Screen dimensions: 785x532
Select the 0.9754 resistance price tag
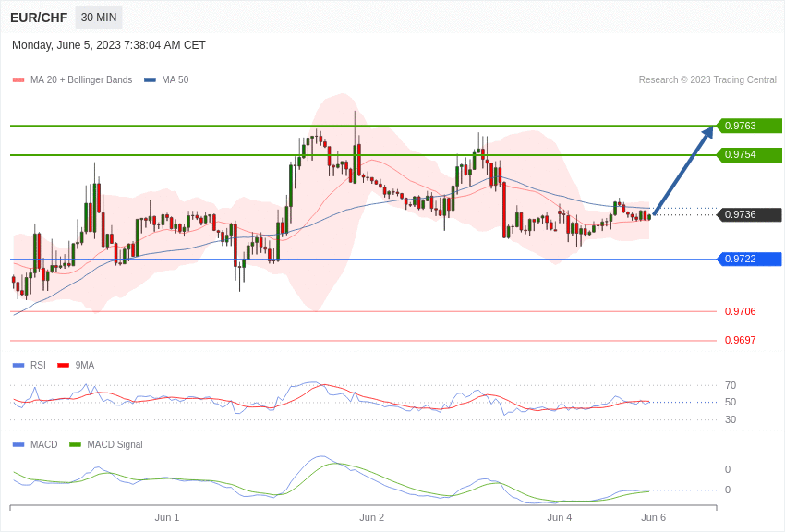click(749, 154)
